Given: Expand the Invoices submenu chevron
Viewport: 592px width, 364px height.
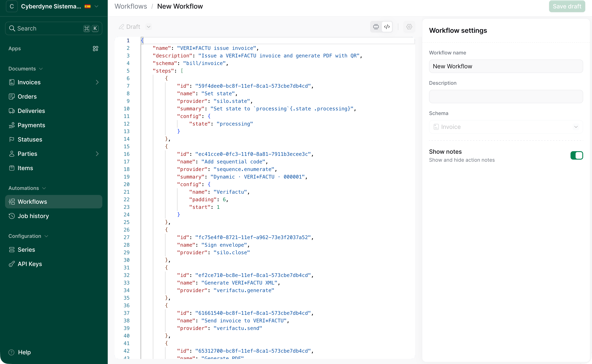Looking at the screenshot, I should pyautogui.click(x=97, y=82).
